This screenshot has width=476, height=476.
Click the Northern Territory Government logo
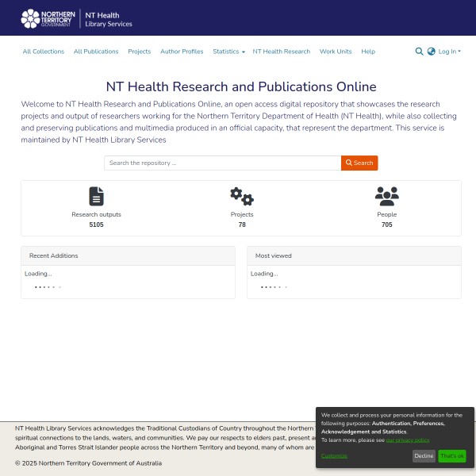(51, 17)
